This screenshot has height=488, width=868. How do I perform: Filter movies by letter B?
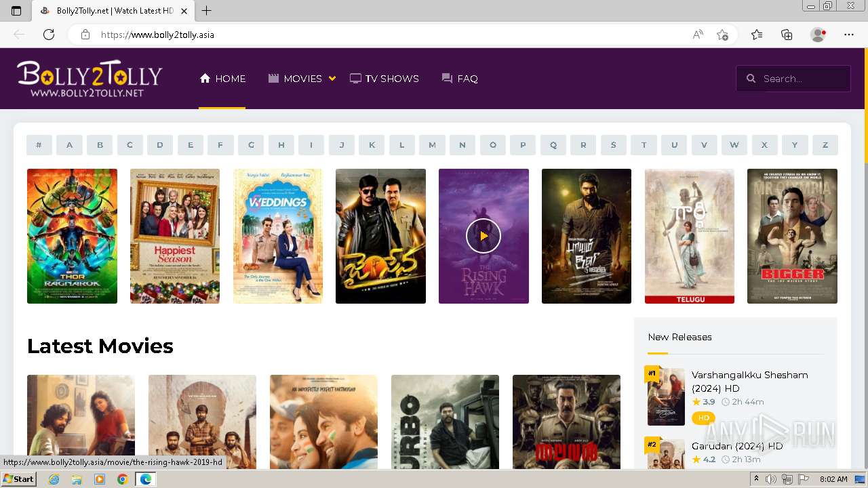100,145
